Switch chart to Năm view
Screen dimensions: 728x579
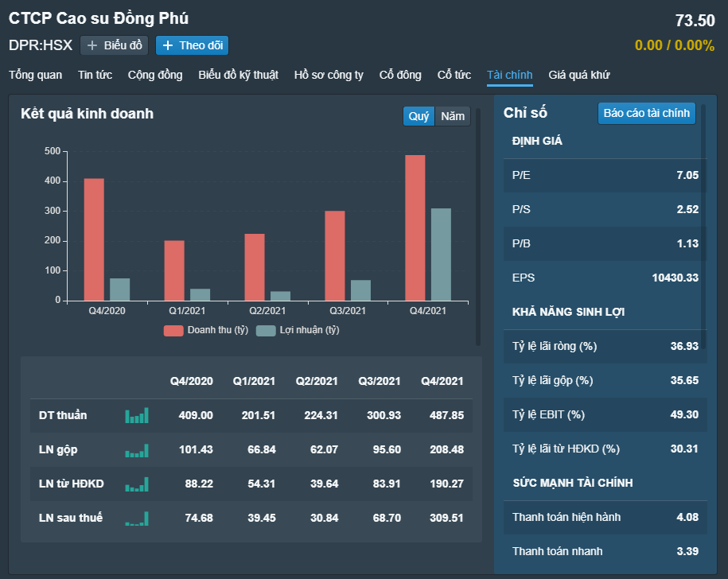click(453, 116)
